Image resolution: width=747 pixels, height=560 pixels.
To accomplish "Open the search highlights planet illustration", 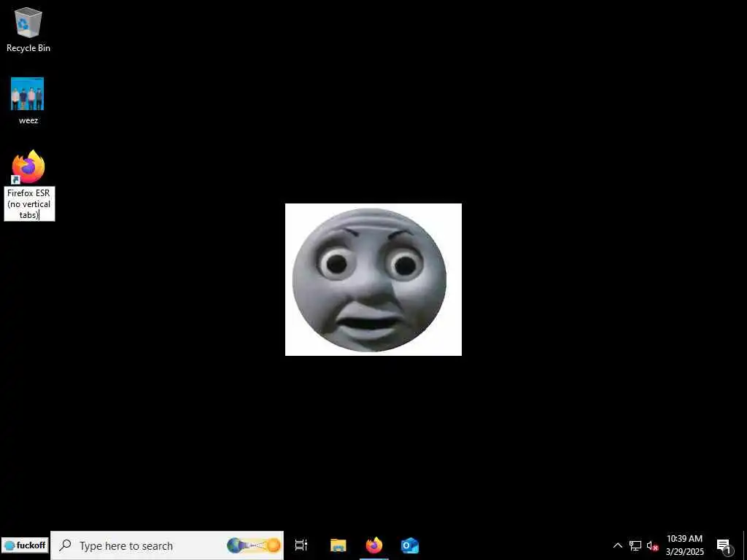I will [253, 545].
